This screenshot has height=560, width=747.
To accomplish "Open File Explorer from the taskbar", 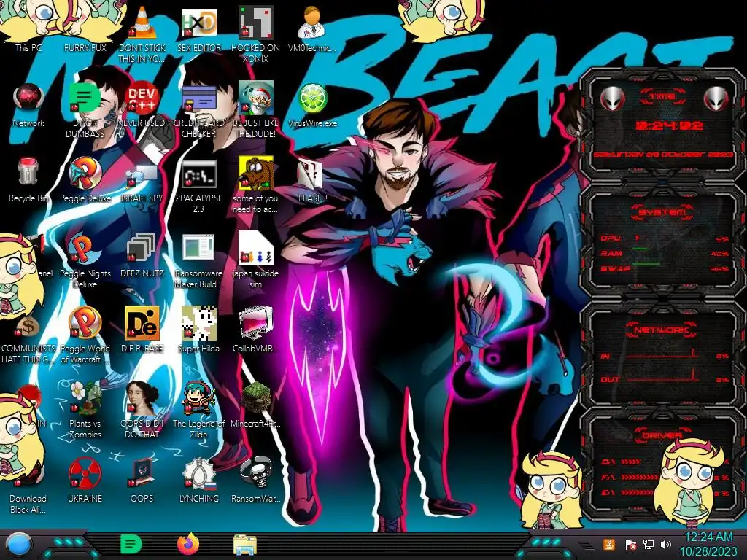I will [x=245, y=545].
